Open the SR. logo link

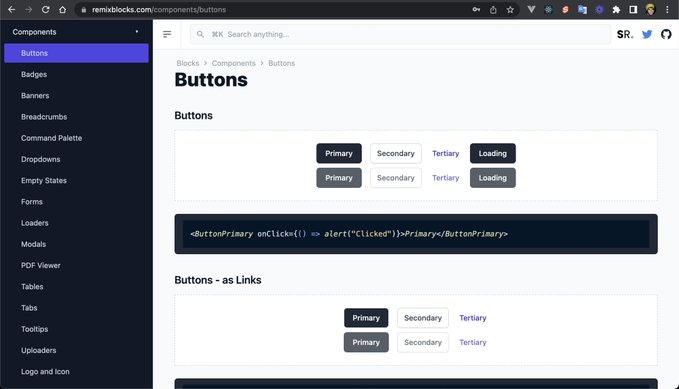(x=625, y=34)
